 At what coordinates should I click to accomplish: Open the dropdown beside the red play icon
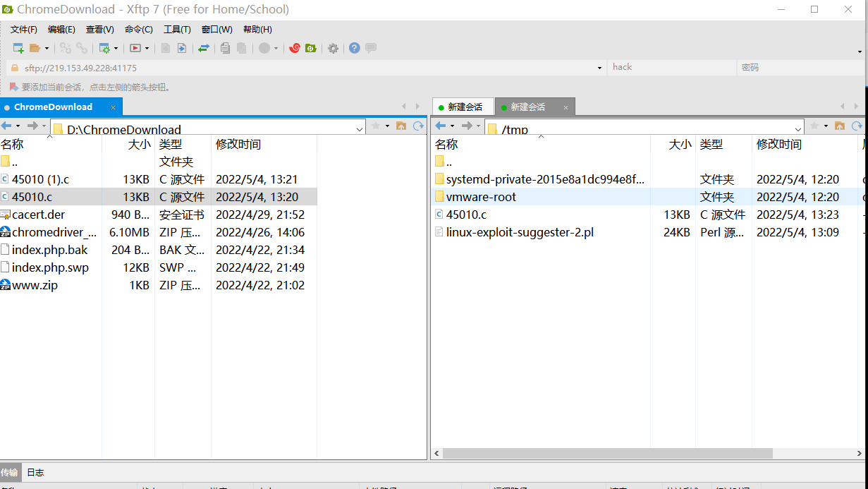(x=147, y=49)
